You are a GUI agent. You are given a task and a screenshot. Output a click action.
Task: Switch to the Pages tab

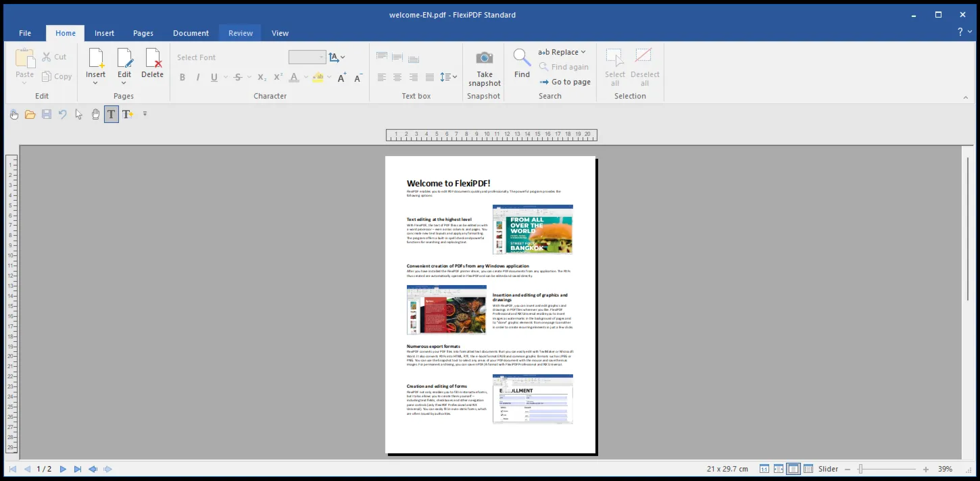pos(143,33)
